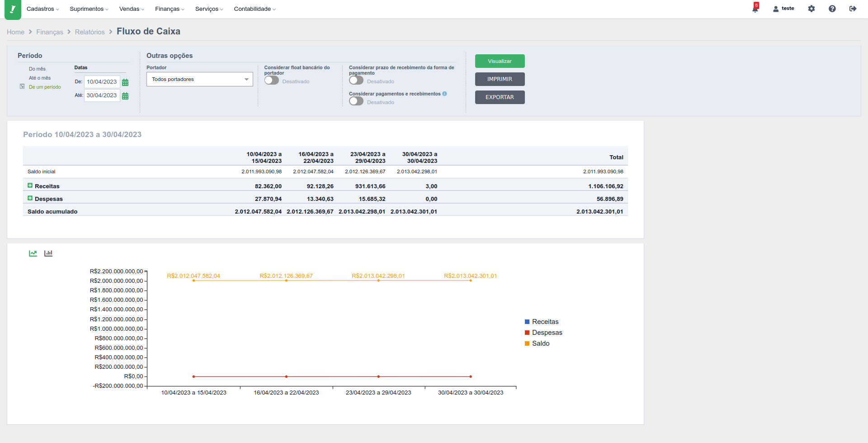Open settings gear icon in header
The image size is (868, 443).
coord(811,9)
